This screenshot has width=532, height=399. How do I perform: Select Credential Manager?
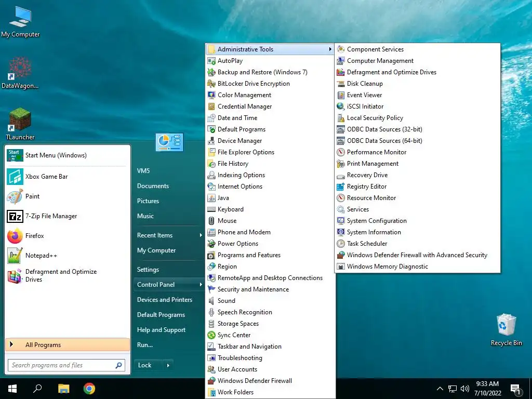pyautogui.click(x=245, y=107)
